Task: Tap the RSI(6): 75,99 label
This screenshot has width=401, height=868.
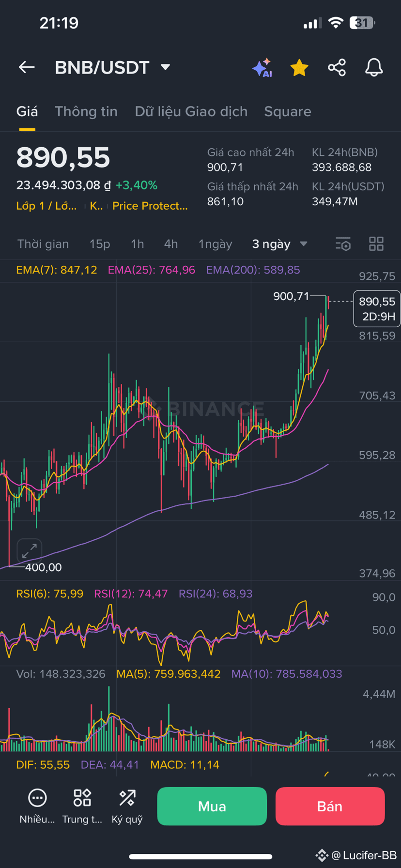Action: tap(50, 594)
